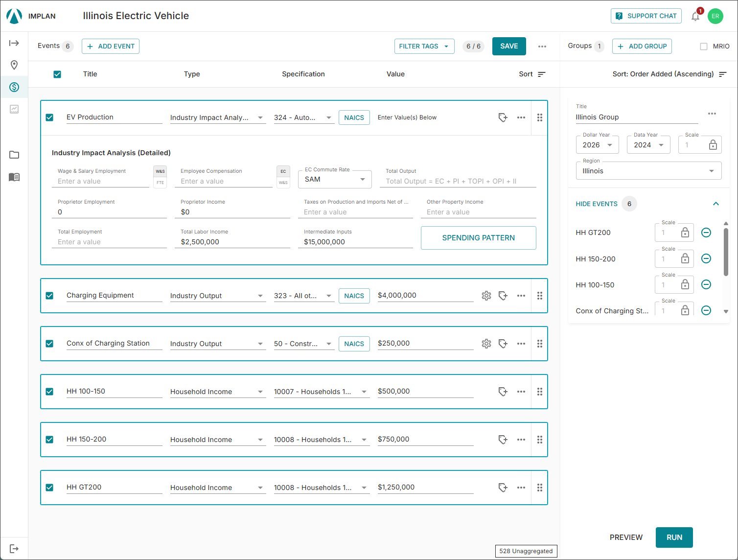
Task: Open the Data Year 2024 dropdown
Action: pyautogui.click(x=648, y=145)
